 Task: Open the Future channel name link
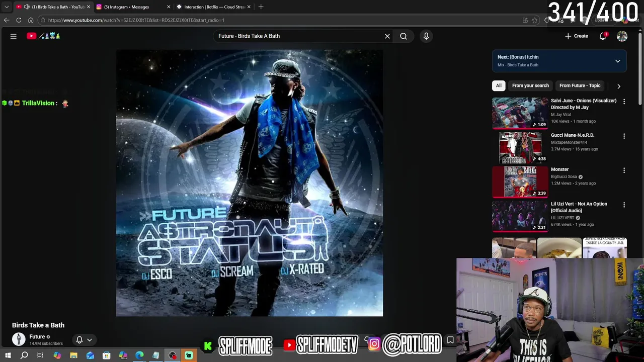coord(37,337)
